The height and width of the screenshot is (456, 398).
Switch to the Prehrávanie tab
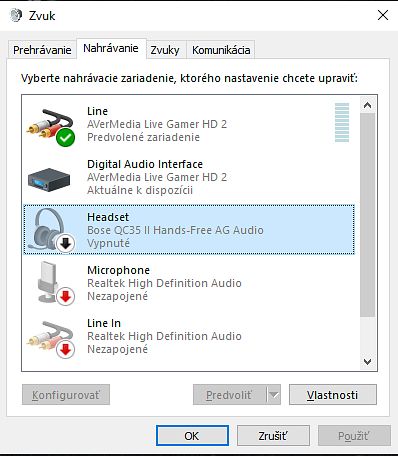tap(42, 50)
